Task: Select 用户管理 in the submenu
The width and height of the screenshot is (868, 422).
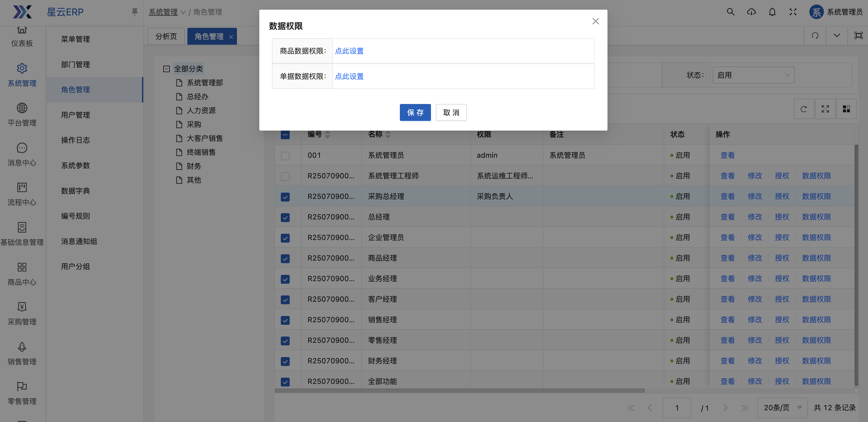Action: click(76, 115)
